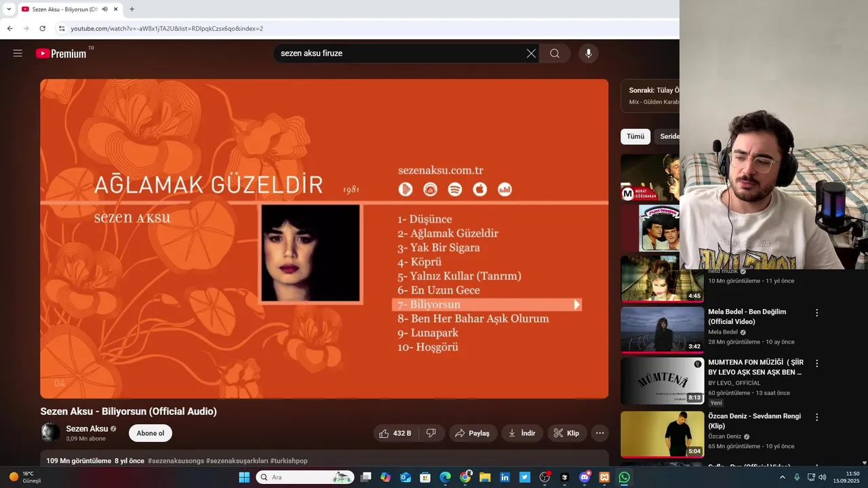Open the YouTube guide hamburger menu
The width and height of the screenshot is (868, 488).
pyautogui.click(x=18, y=54)
